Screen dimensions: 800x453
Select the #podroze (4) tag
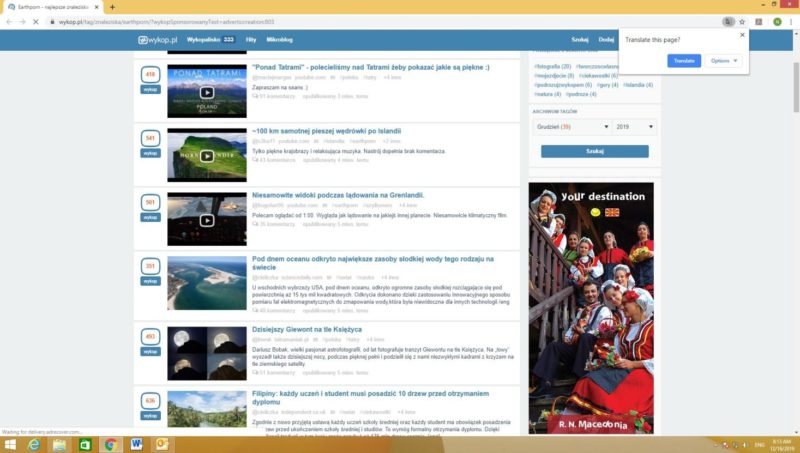[581, 94]
